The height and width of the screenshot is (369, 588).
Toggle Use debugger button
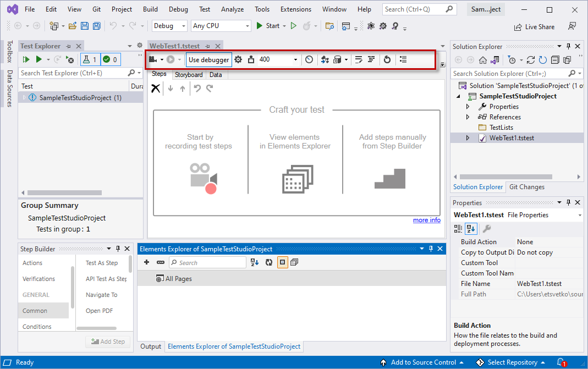209,59
